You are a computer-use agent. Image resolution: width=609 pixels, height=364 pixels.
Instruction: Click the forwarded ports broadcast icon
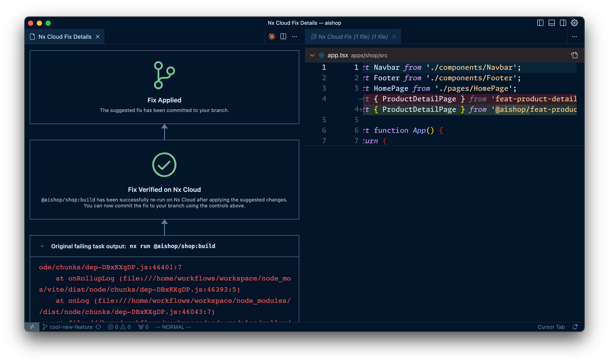(141, 327)
